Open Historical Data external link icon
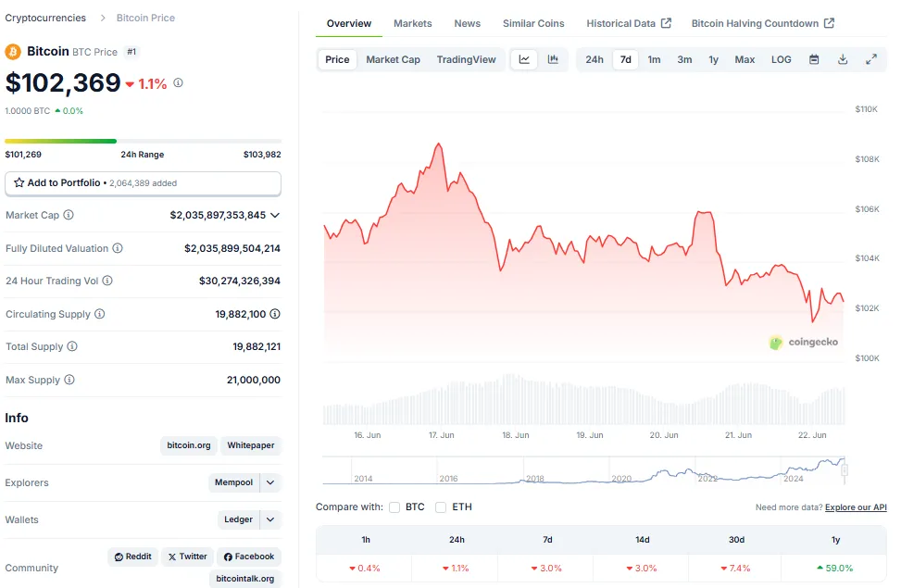 pos(666,23)
